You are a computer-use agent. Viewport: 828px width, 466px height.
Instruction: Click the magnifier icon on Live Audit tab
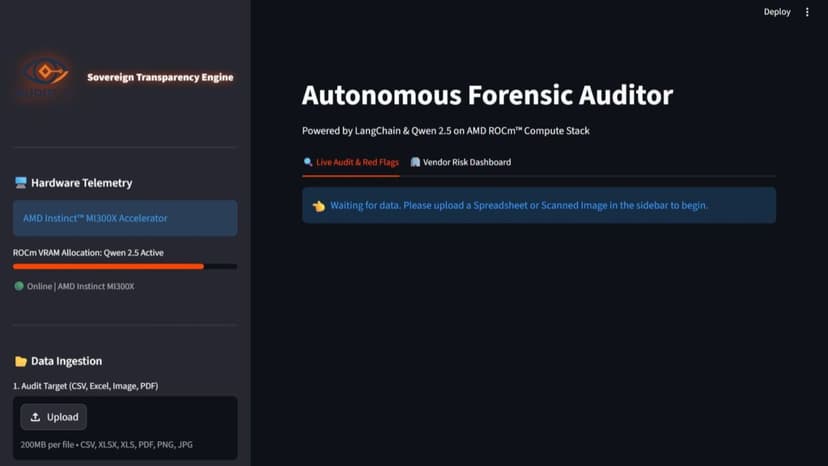[x=308, y=162]
